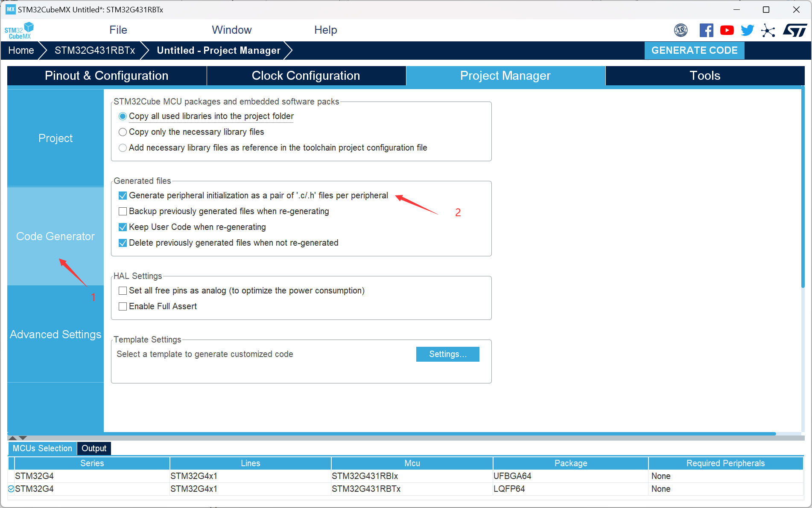The height and width of the screenshot is (508, 812).
Task: Open the Window menu
Action: pyautogui.click(x=232, y=30)
